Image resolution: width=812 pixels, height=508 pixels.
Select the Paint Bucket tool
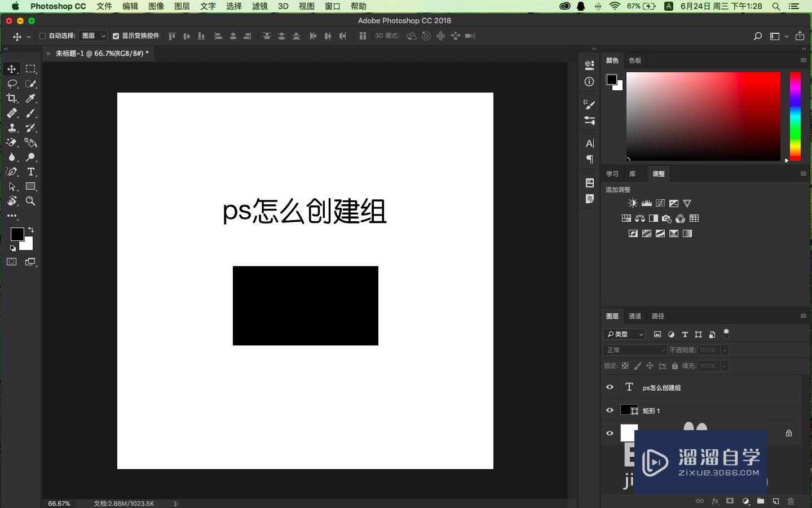pyautogui.click(x=31, y=142)
